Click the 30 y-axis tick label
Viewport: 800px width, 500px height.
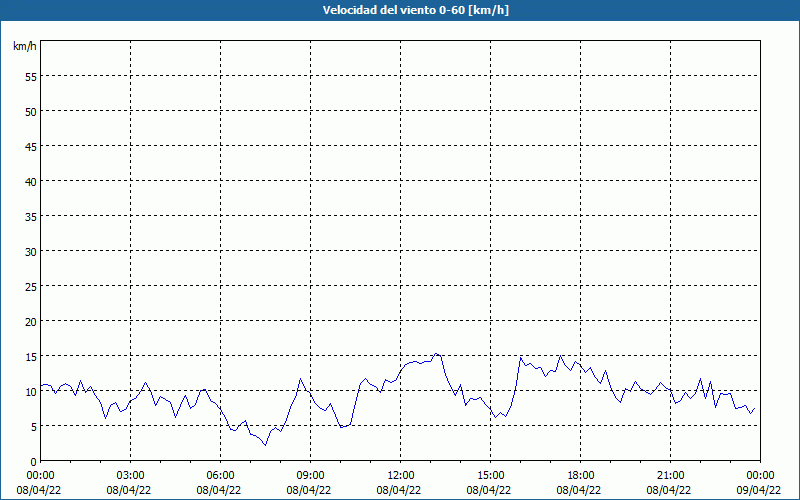pos(31,251)
